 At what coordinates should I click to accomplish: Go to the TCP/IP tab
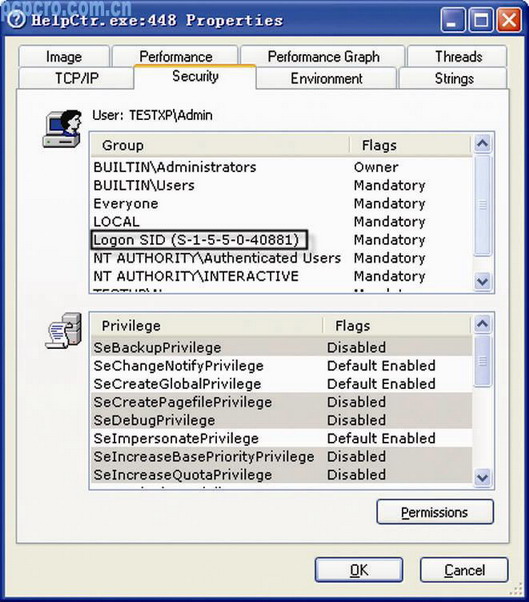76,78
